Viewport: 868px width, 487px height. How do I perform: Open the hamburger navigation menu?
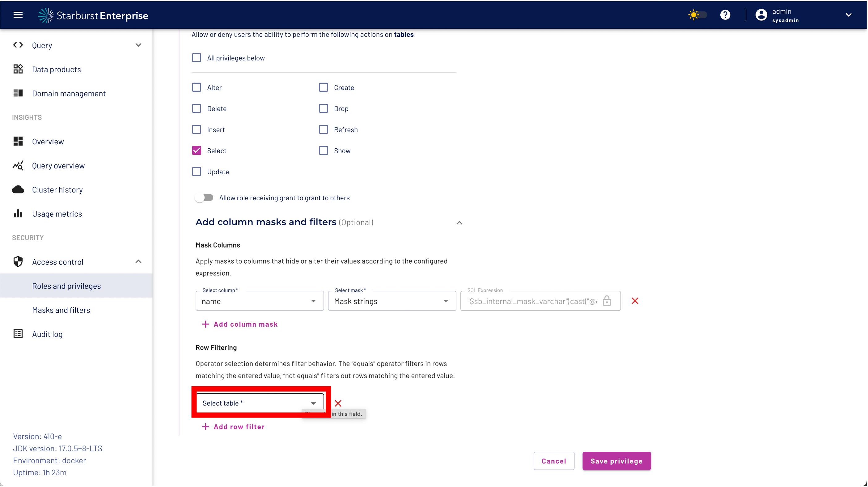[18, 15]
